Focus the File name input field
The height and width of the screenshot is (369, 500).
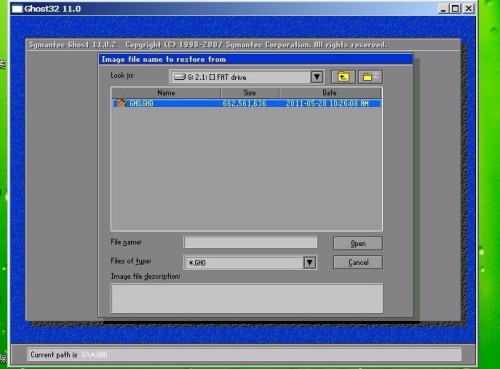(x=250, y=242)
